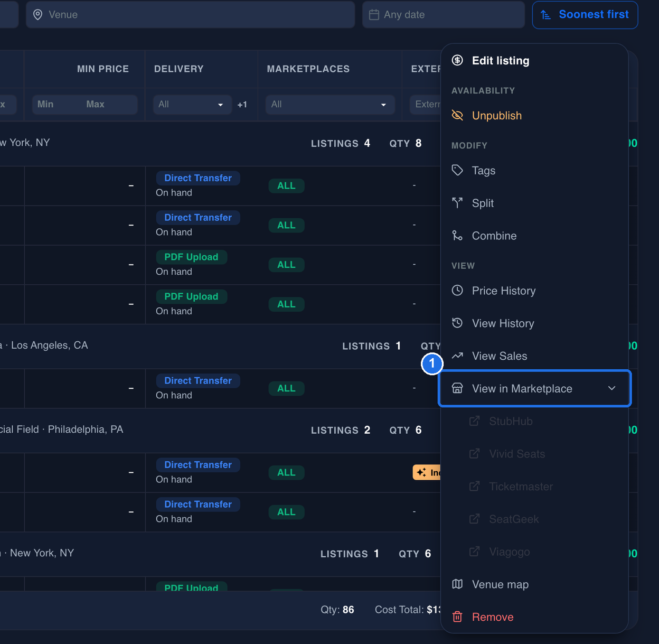Viewport: 659px width, 644px height.
Task: Click the Ticketmaster external link icon
Action: point(475,487)
